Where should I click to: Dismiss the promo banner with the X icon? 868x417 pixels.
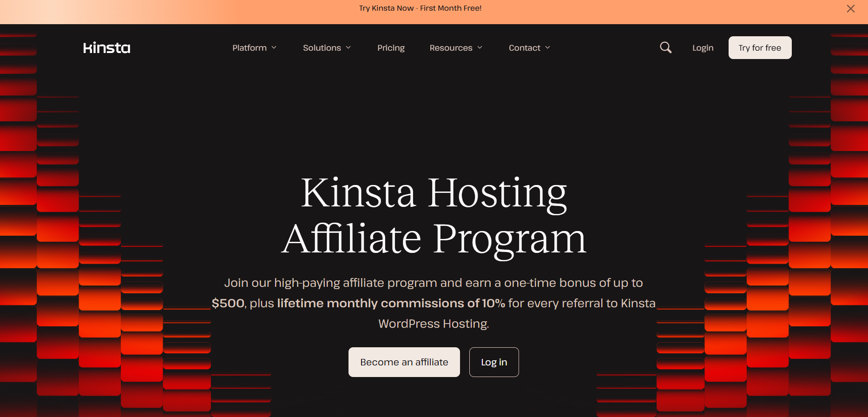tap(850, 9)
